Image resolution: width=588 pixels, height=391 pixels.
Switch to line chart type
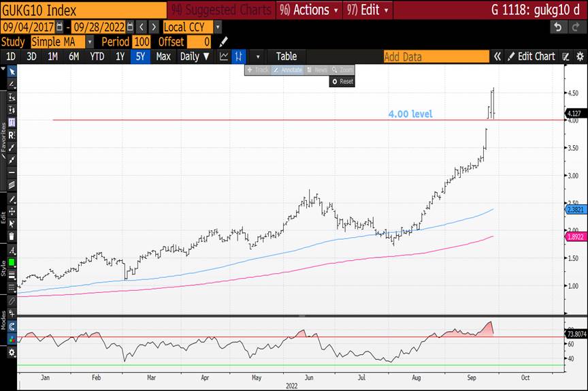click(224, 57)
